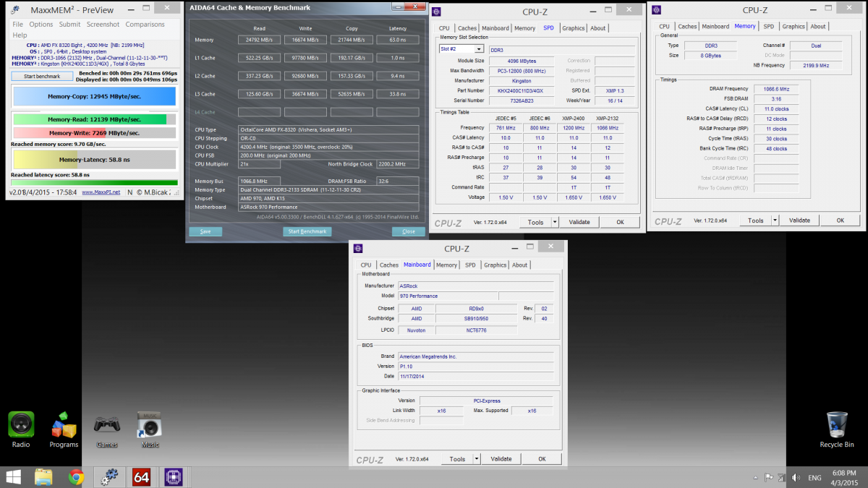
Task: Launch Google Chrome from the taskbar
Action: pyautogui.click(x=76, y=477)
